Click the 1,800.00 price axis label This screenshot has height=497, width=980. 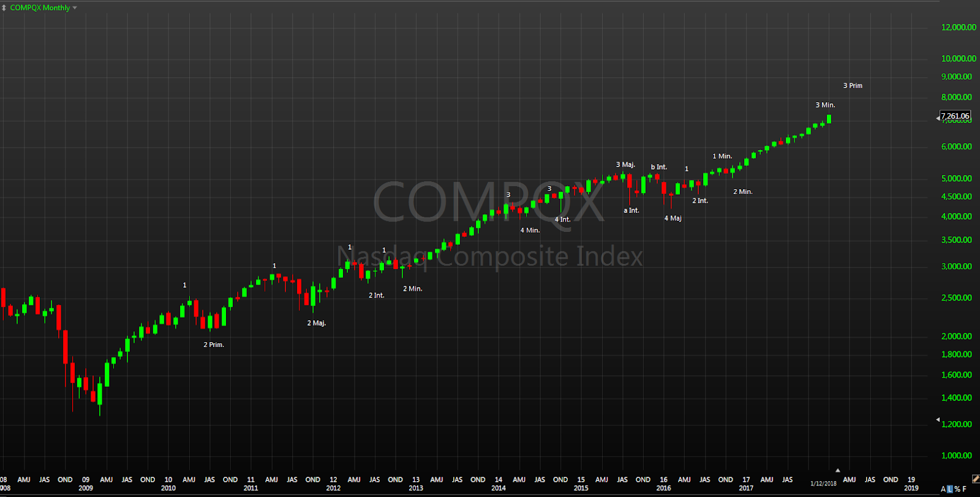pos(957,355)
